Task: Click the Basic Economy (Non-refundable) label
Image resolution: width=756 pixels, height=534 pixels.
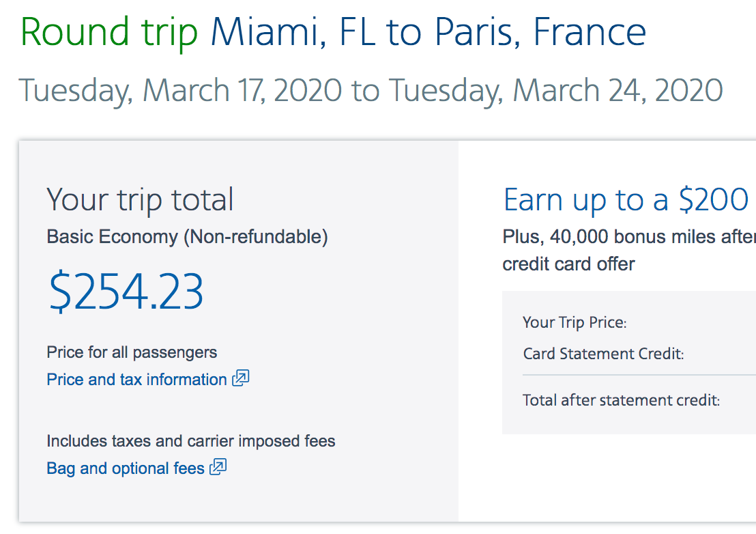Action: click(x=187, y=237)
